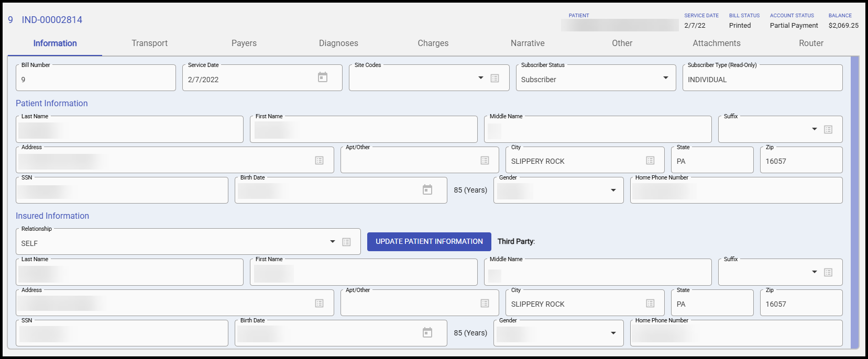
Task: Expand the patient Gender dropdown
Action: 613,190
